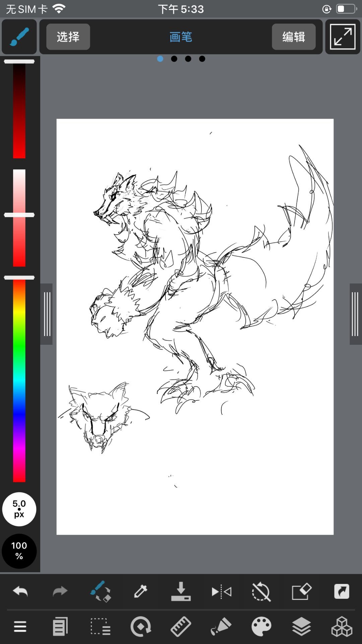Open the hamburger main menu
The image size is (362, 644).
20,626
